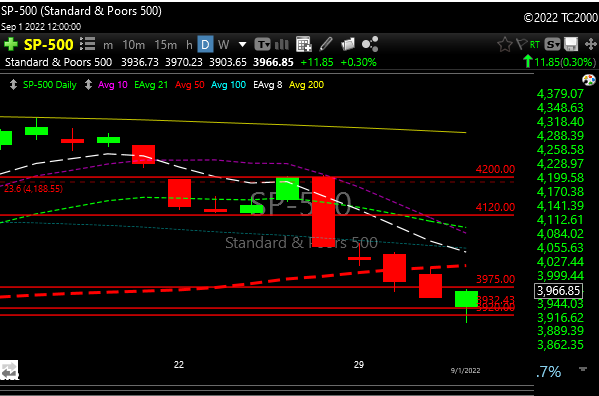Select the pencil drawing tool icon

click(326, 44)
